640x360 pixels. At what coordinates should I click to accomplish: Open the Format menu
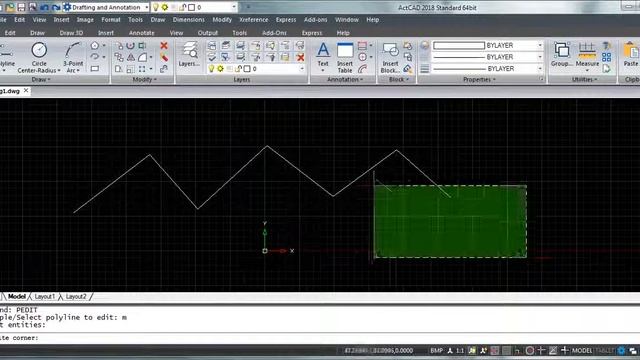point(111,20)
